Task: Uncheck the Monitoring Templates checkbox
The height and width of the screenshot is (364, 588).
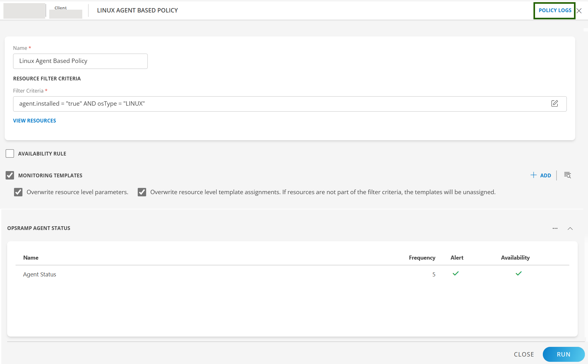Action: [10, 175]
